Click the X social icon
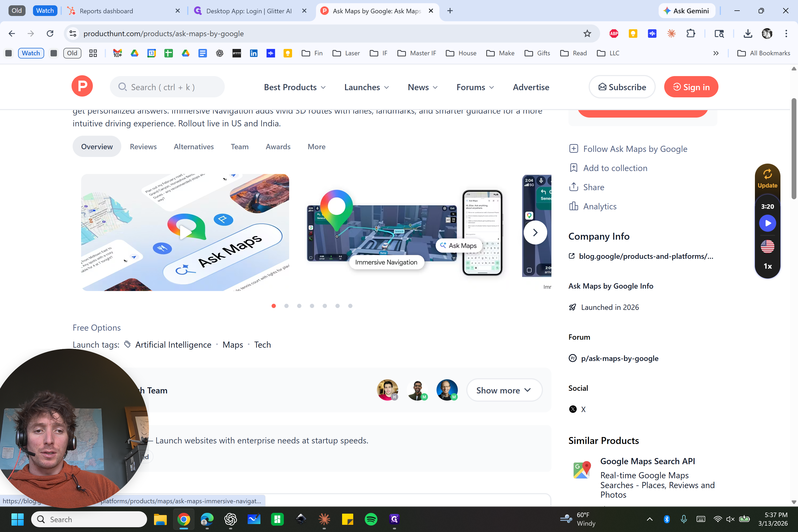 (573, 409)
